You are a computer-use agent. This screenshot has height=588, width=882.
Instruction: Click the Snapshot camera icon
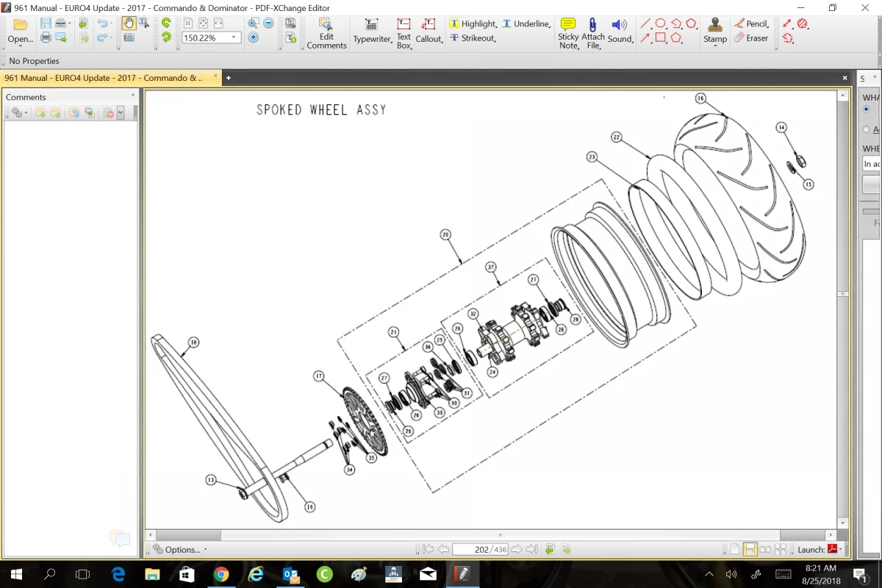129,37
